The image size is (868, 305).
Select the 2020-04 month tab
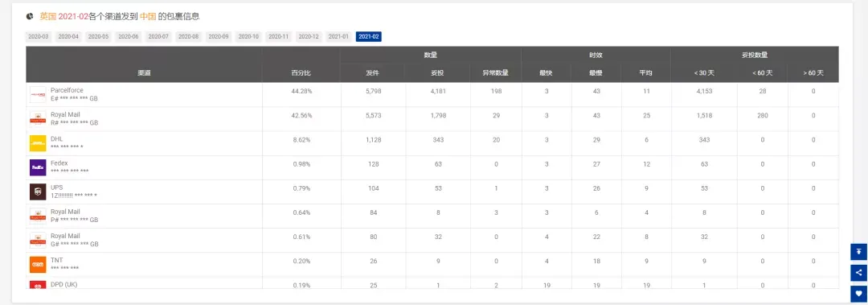tap(68, 36)
